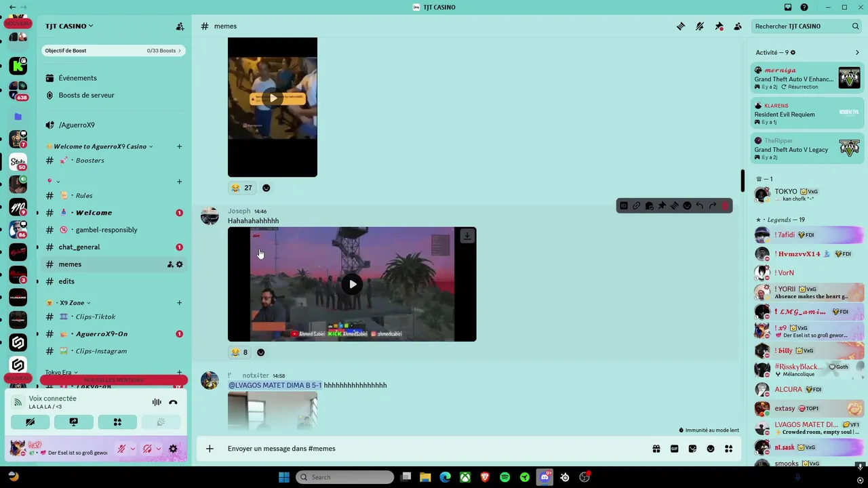Download Joseph's video attachment
The image size is (868, 488).
pyautogui.click(x=467, y=236)
